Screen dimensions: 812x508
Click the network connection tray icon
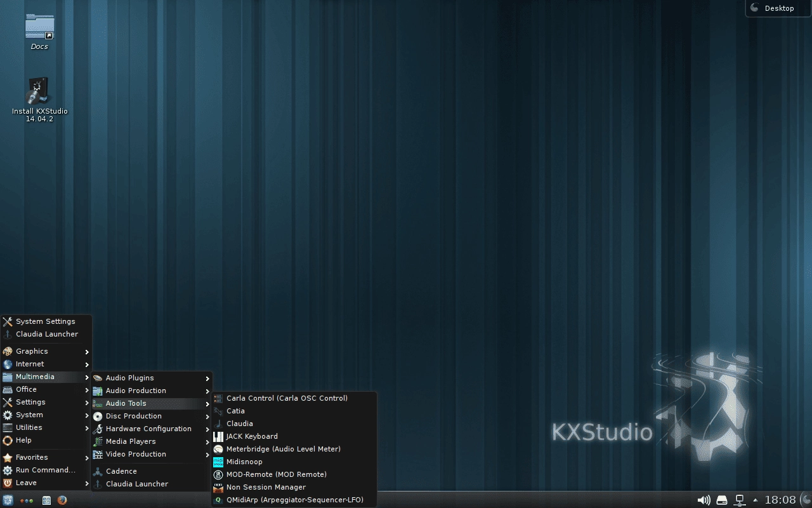coord(740,500)
